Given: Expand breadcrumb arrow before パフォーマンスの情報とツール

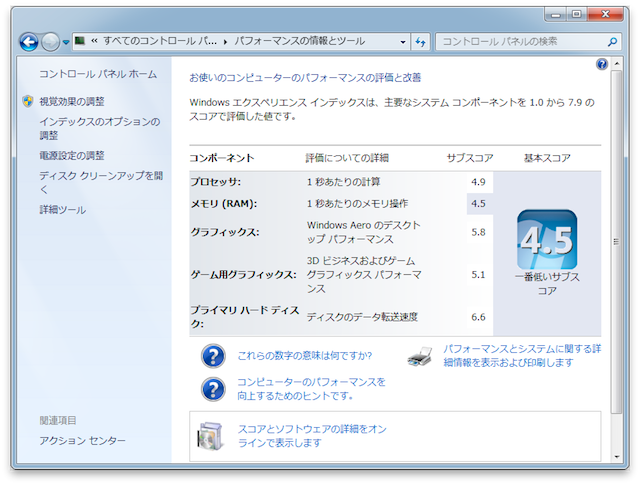Looking at the screenshot, I should point(225,42).
